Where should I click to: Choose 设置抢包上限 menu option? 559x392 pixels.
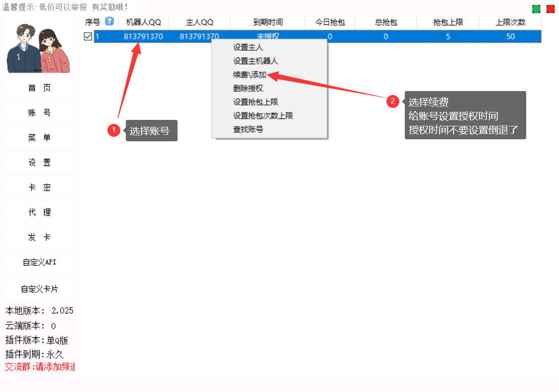click(256, 102)
